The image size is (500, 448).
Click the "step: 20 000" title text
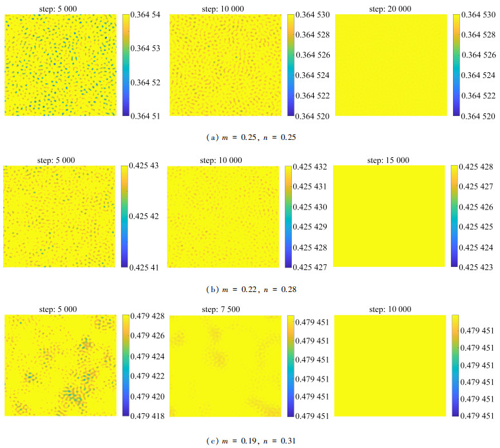pyautogui.click(x=391, y=6)
